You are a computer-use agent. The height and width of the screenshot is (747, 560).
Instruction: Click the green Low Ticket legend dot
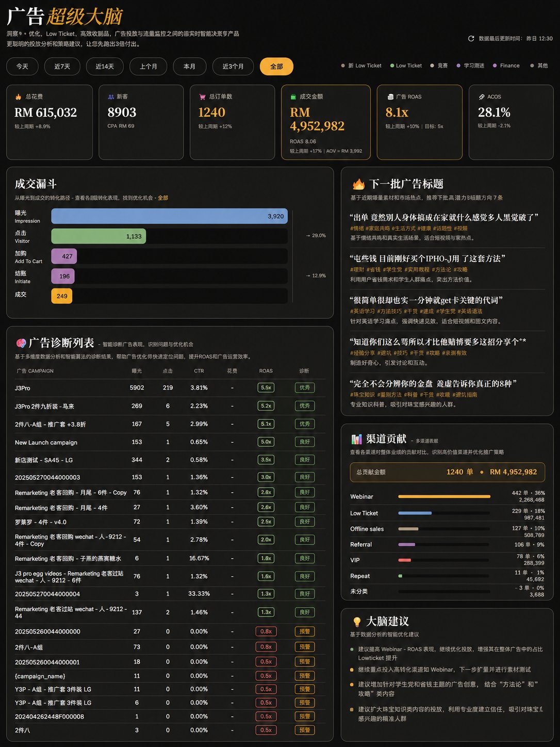pyautogui.click(x=392, y=66)
